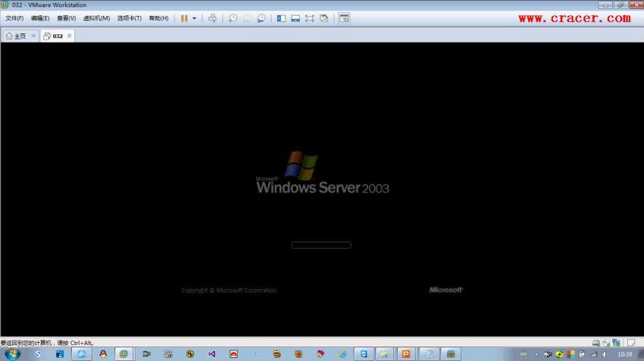The image size is (644, 361).
Task: Open the Firefox taskbar icon
Action: (299, 354)
